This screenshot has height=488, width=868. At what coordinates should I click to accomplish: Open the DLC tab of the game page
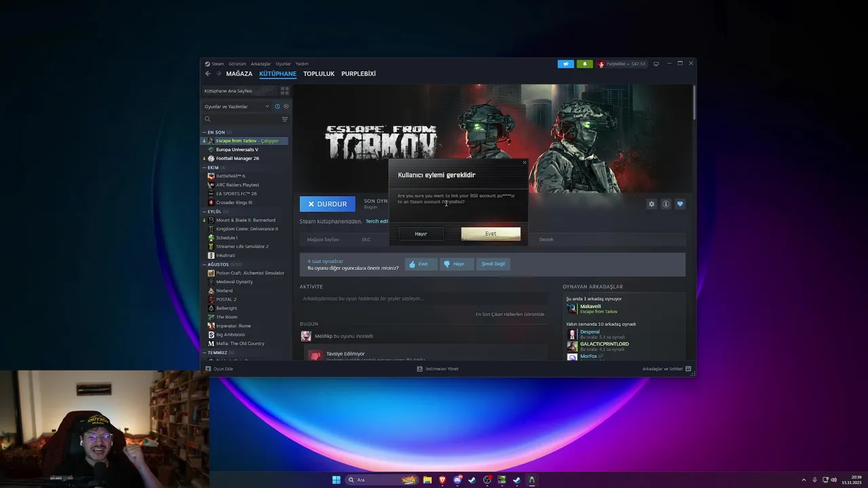pyautogui.click(x=366, y=239)
